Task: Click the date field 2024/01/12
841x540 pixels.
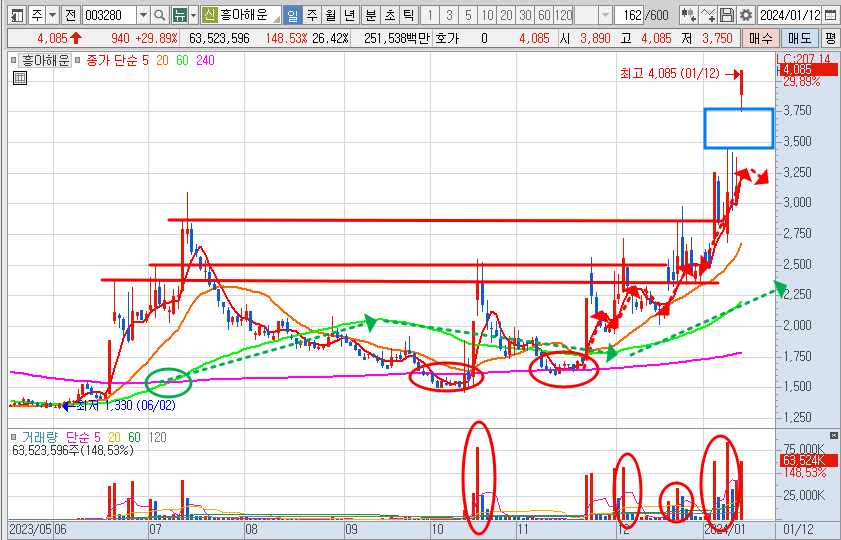Action: [x=790, y=15]
